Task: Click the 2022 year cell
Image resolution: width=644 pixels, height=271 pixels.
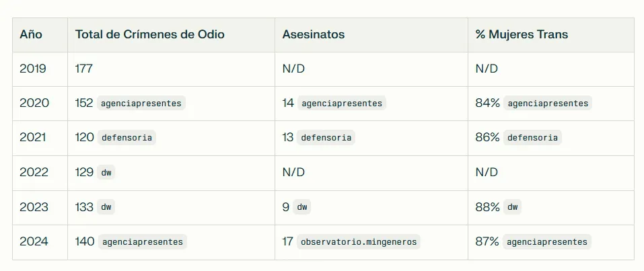Action: click(34, 172)
